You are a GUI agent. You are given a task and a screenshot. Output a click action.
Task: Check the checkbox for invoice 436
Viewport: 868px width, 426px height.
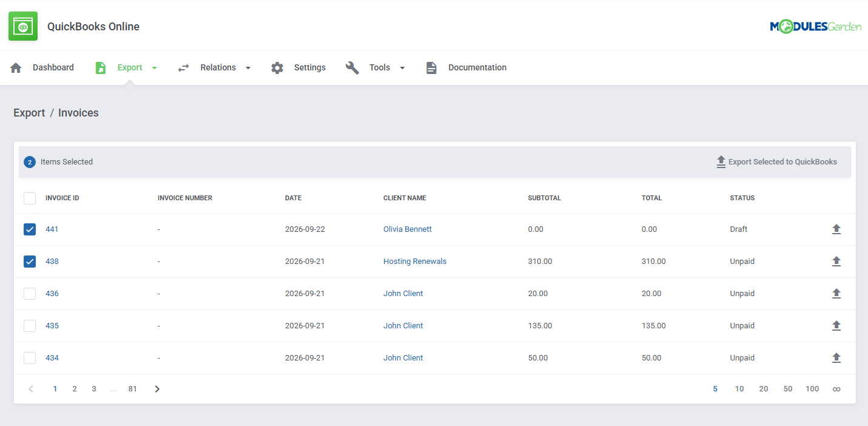30,294
